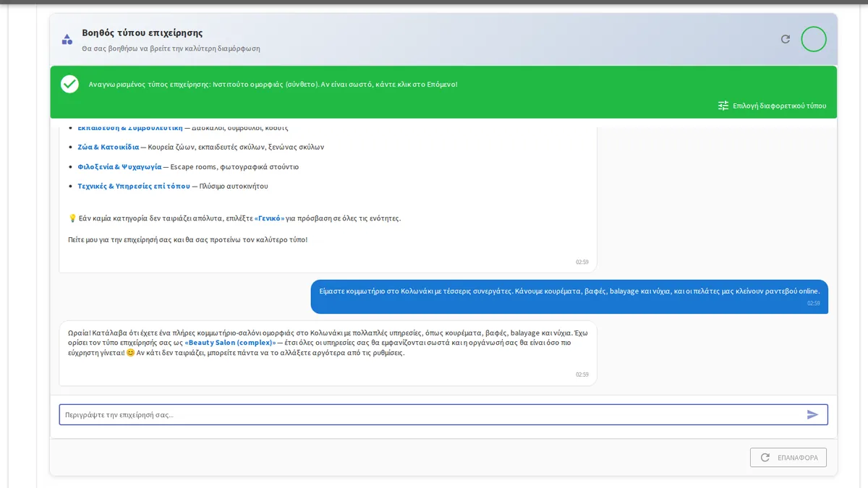This screenshot has width=868, height=488.
Task: Click the «Αναγνωρισμένος τύπος επιχείρησης» banner text
Action: (x=273, y=85)
